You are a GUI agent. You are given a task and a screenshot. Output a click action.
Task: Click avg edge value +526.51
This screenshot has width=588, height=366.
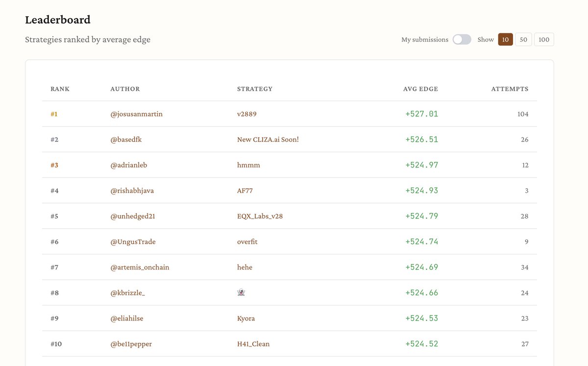[422, 139]
